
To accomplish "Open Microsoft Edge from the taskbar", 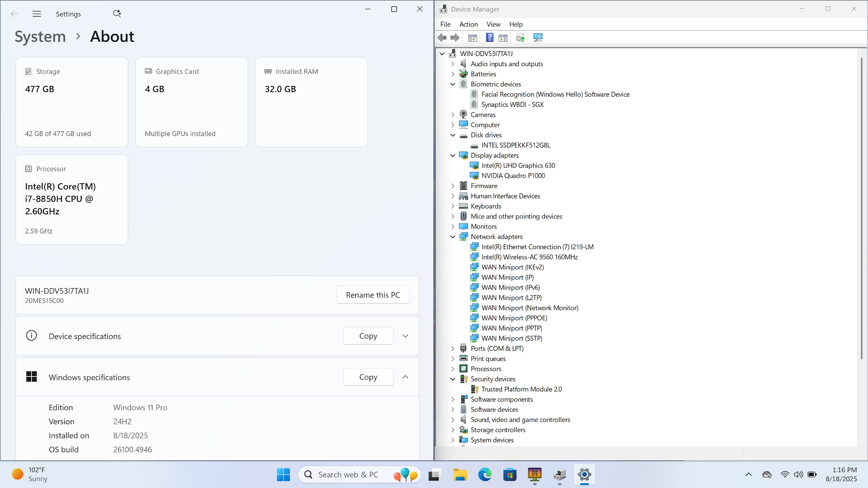I will click(485, 475).
